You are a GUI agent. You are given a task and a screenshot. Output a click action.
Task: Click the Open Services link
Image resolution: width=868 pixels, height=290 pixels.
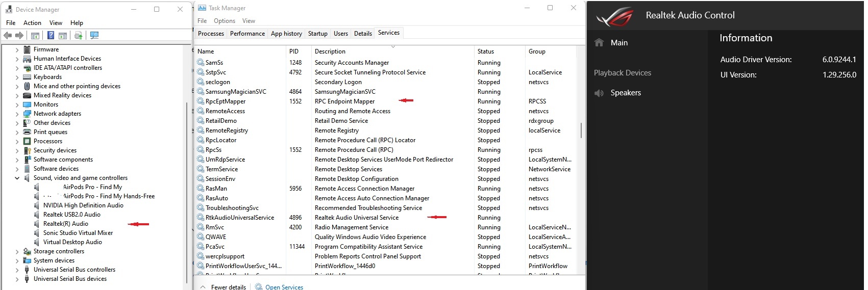tap(284, 287)
